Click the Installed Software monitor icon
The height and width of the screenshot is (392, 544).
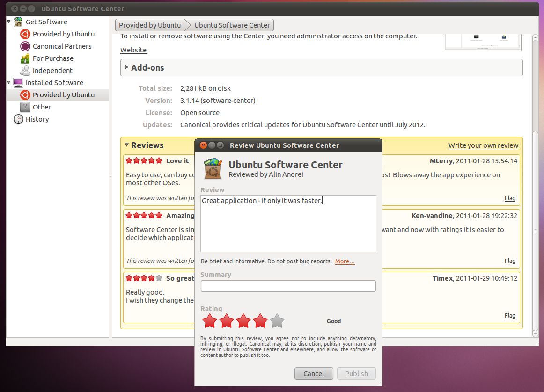tap(18, 82)
